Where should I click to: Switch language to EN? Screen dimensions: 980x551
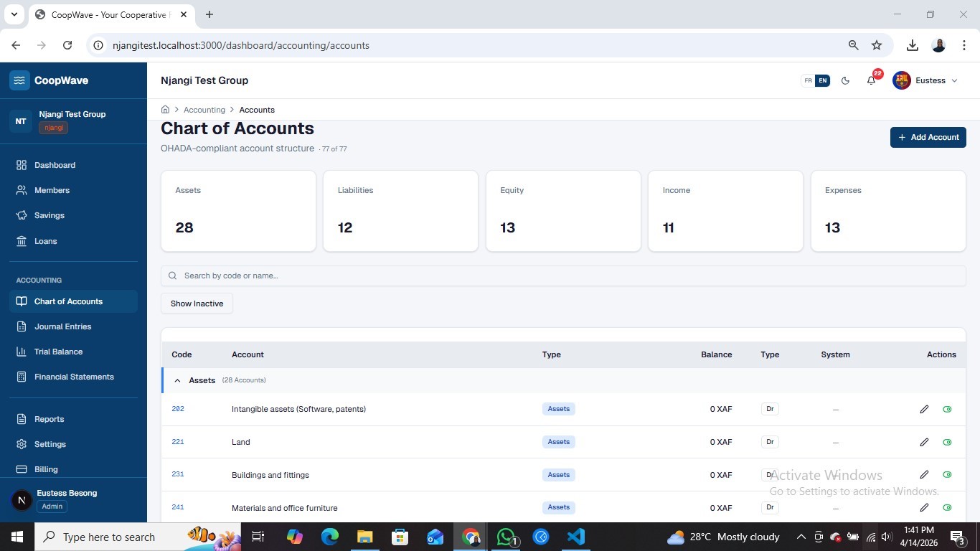tap(822, 80)
